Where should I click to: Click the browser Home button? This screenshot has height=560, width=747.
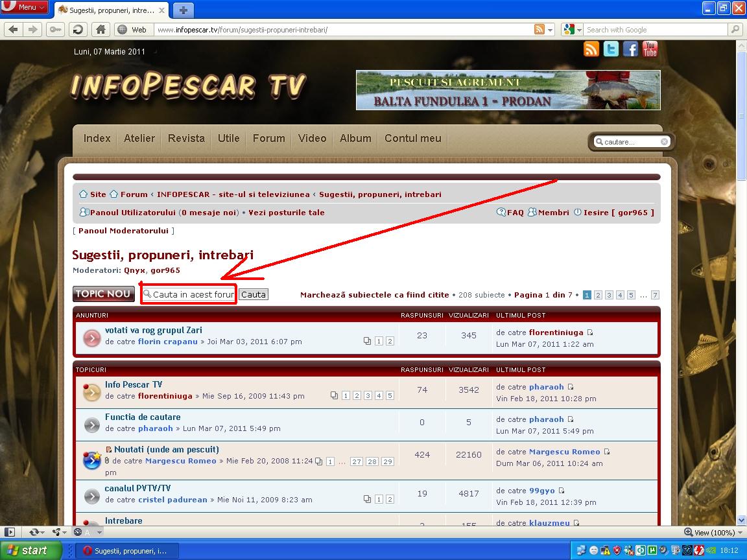pyautogui.click(x=100, y=29)
